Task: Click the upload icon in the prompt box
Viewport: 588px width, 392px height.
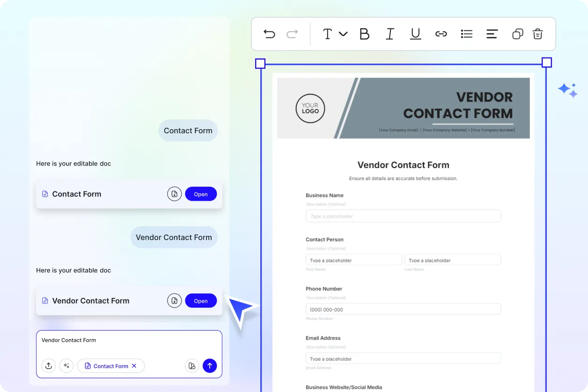Action: point(49,366)
